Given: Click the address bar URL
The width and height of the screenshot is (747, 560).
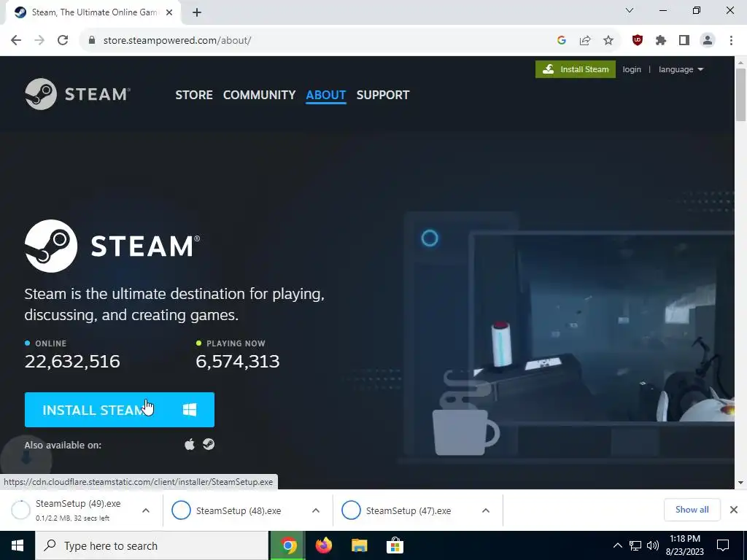Looking at the screenshot, I should (x=177, y=41).
